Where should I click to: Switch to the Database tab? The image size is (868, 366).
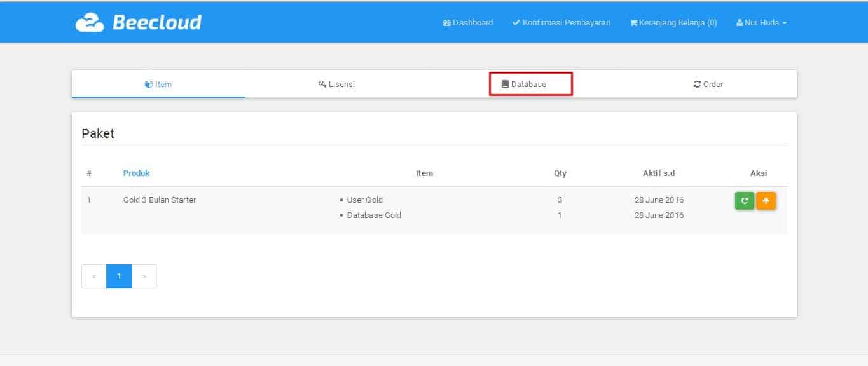[530, 83]
